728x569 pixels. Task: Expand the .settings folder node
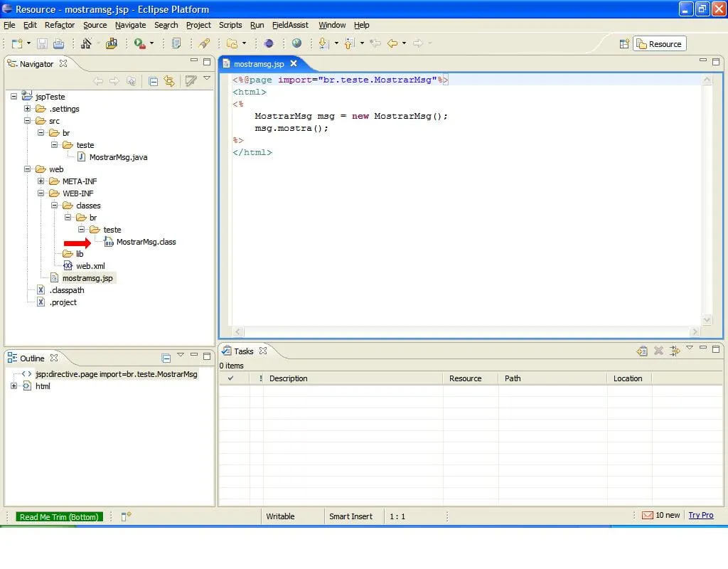[27, 109]
